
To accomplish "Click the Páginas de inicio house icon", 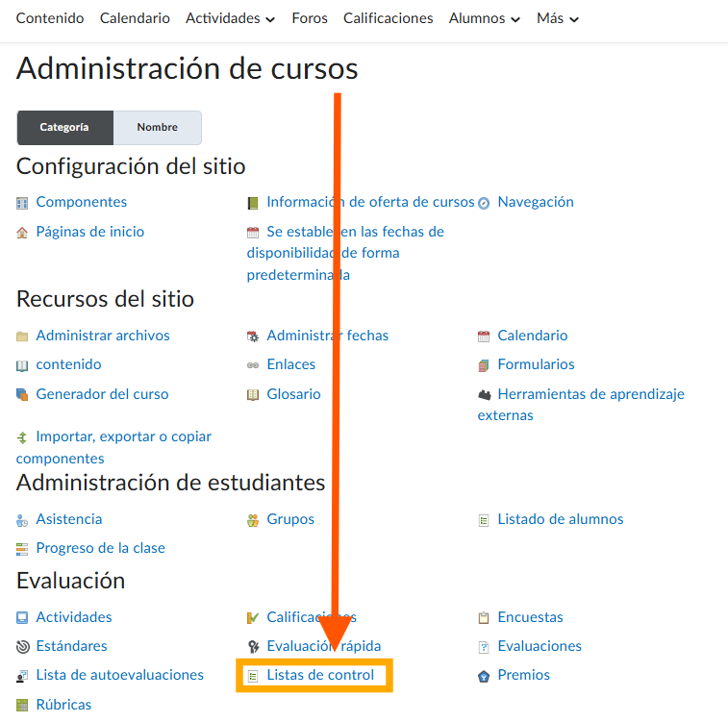I will [x=22, y=232].
